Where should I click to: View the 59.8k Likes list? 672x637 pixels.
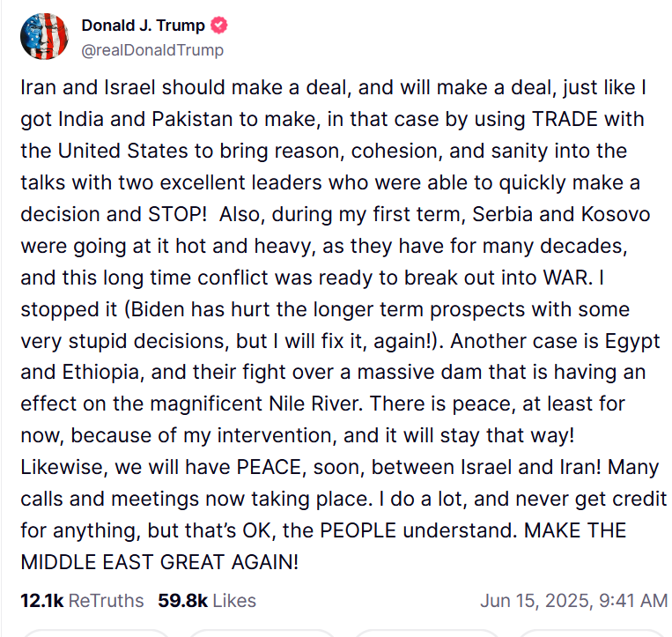207,601
